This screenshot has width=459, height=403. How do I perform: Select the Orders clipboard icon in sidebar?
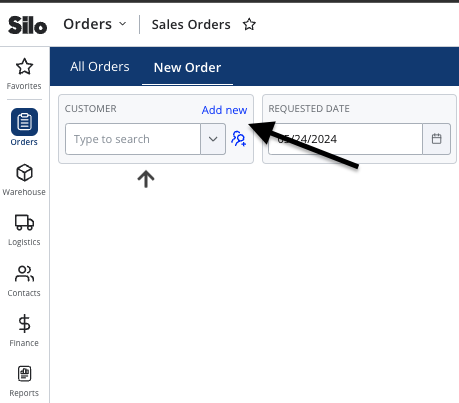[x=24, y=122]
